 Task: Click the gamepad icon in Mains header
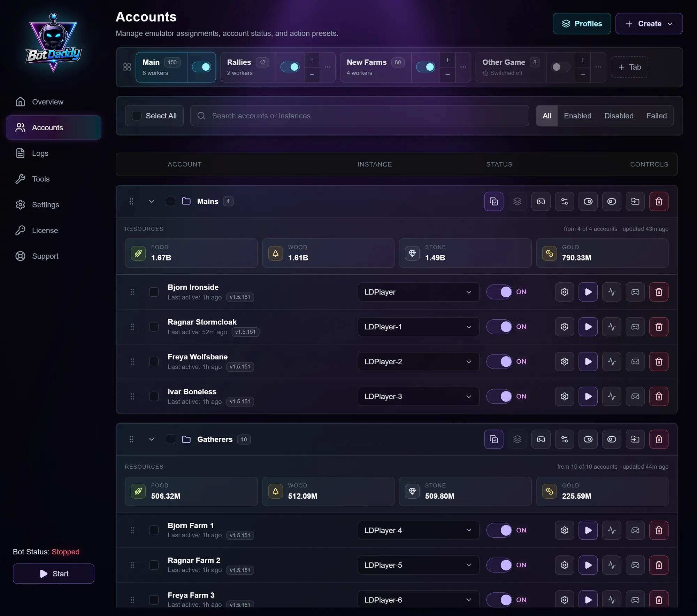point(541,201)
